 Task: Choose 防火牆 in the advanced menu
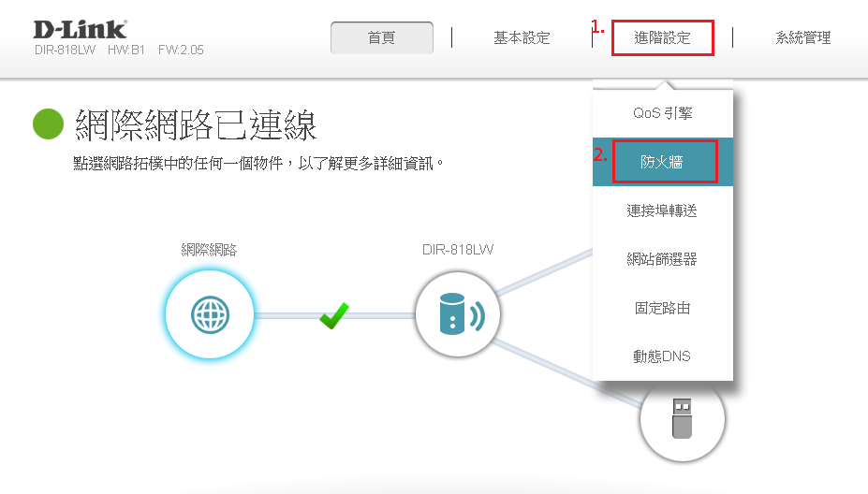coord(662,162)
